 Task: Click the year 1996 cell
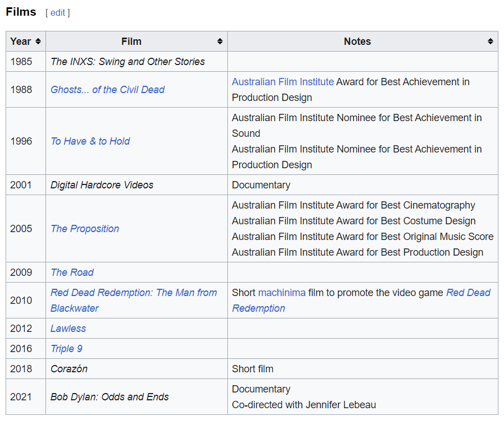coord(26,141)
